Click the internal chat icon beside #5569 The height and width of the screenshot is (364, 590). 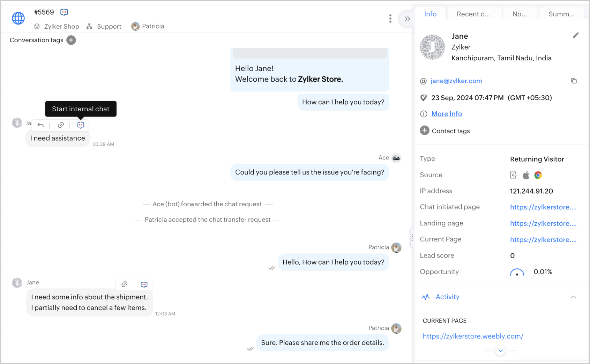64,13
